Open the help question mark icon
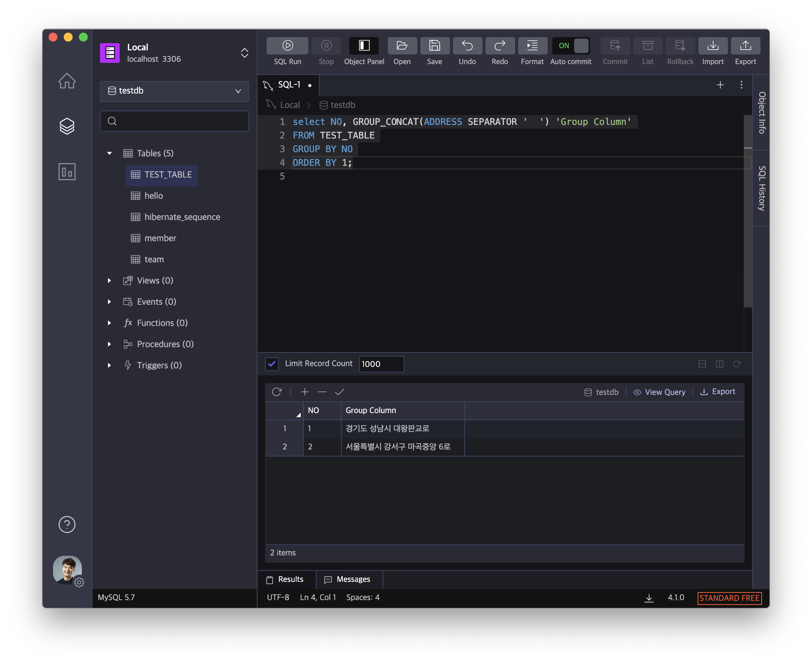812x664 pixels. (x=67, y=524)
